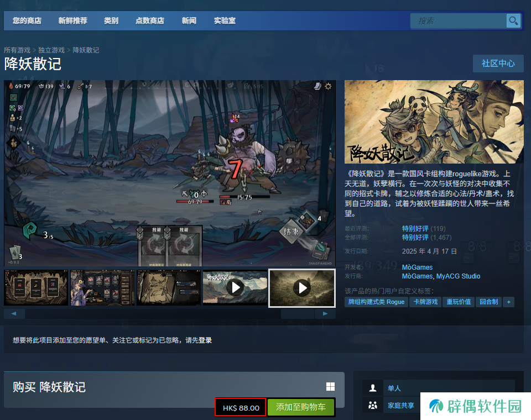Click the family sharing group icon
531x420 pixels.
tap(373, 405)
